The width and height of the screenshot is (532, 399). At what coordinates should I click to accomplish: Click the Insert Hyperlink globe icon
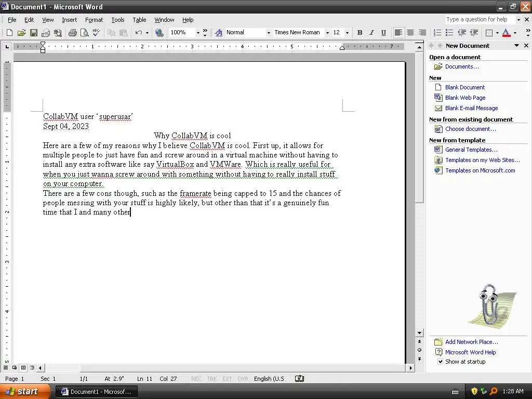pos(159,33)
